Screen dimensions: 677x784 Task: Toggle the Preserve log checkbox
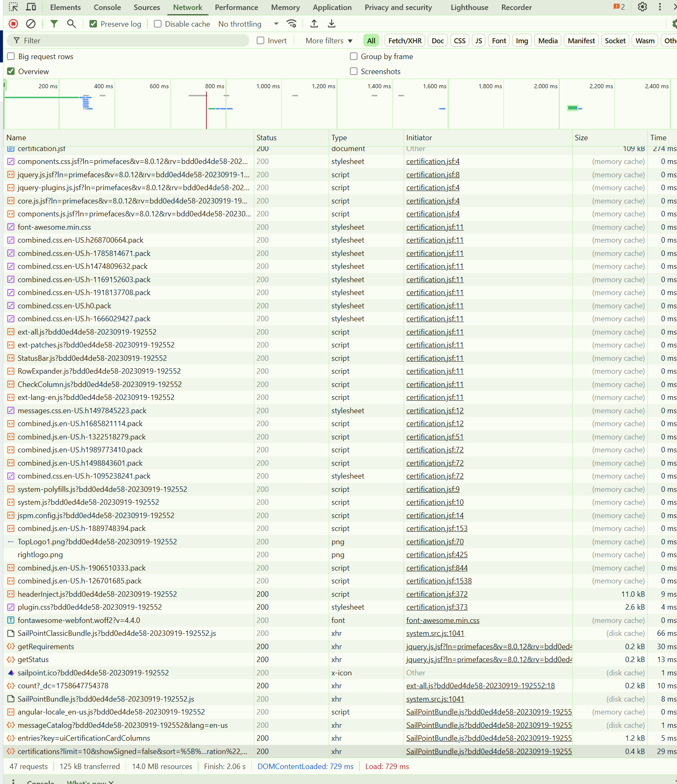pos(93,24)
